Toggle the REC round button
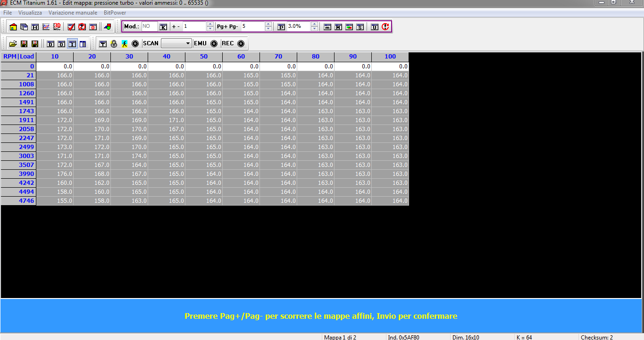The image size is (644, 340). click(x=241, y=44)
